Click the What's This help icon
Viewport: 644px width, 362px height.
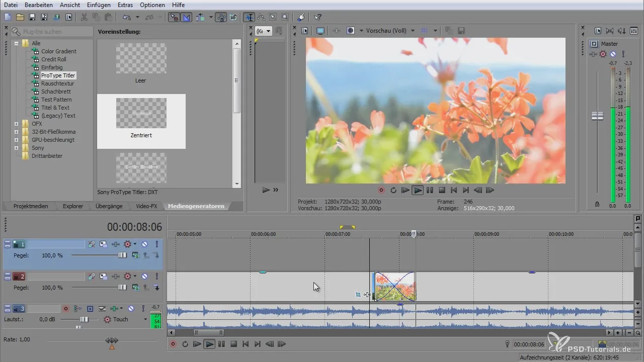pyautogui.click(x=317, y=17)
